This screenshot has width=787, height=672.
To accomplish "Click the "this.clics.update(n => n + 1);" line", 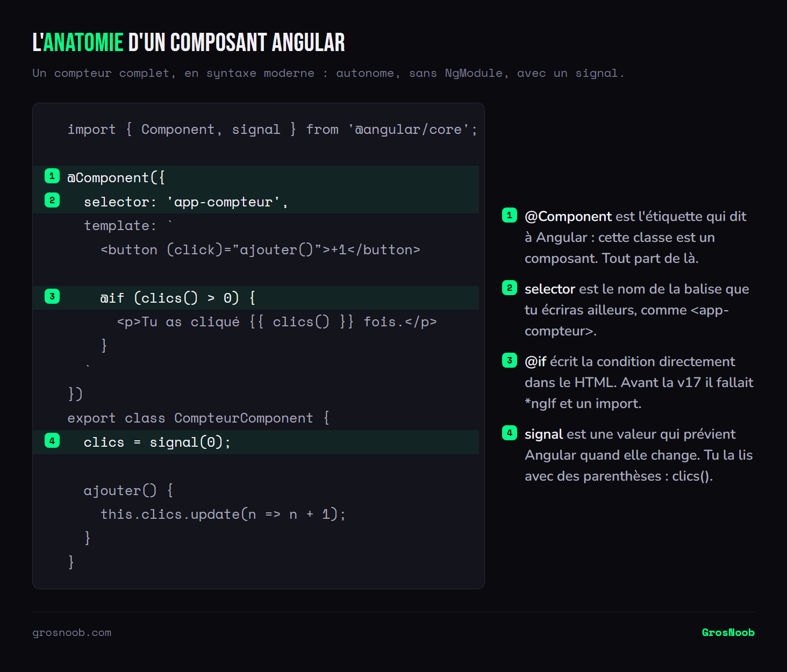I will click(223, 514).
